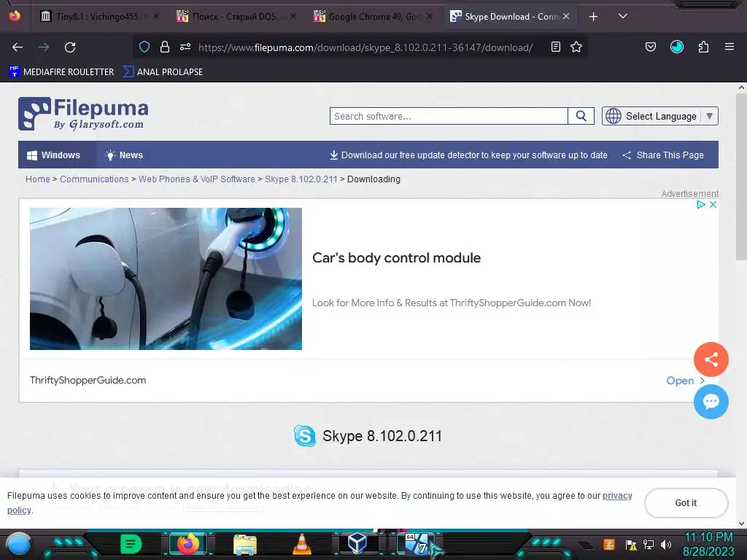Viewport: 747px width, 560px height.
Task: Go to the Home breadcrumb
Action: tap(38, 179)
